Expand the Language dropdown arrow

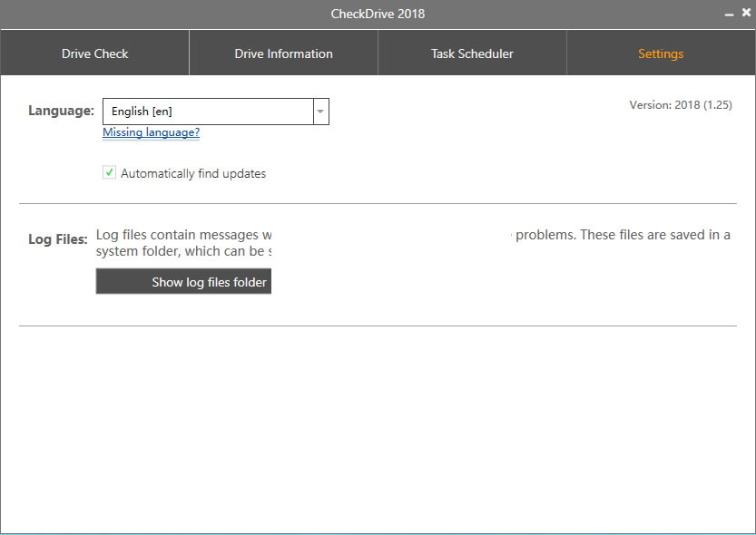point(320,112)
